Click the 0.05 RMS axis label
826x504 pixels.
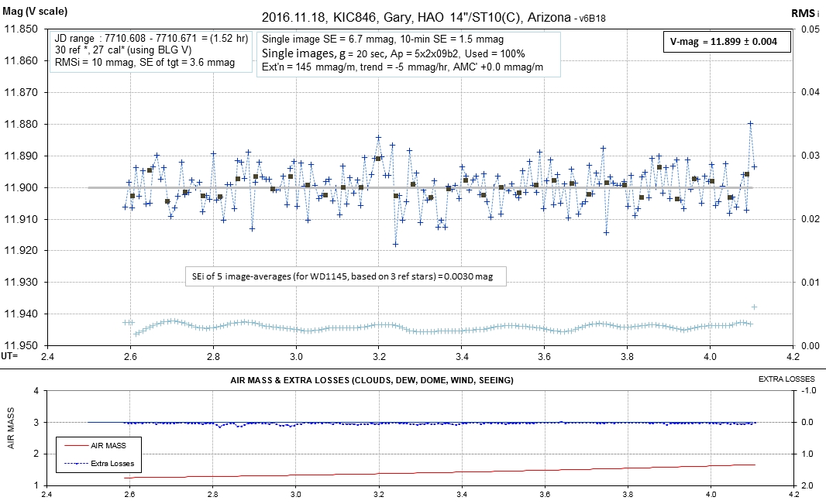811,29
